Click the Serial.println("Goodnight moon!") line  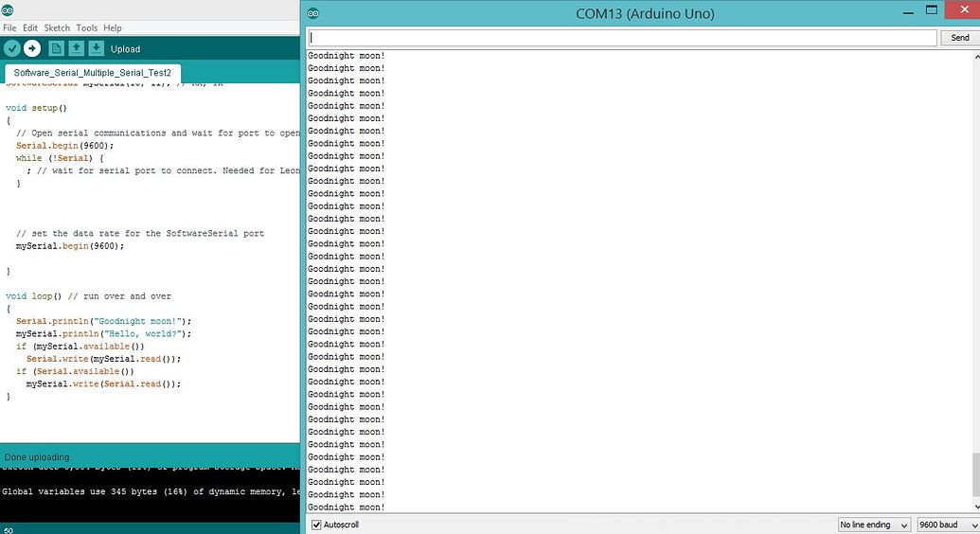click(x=104, y=321)
